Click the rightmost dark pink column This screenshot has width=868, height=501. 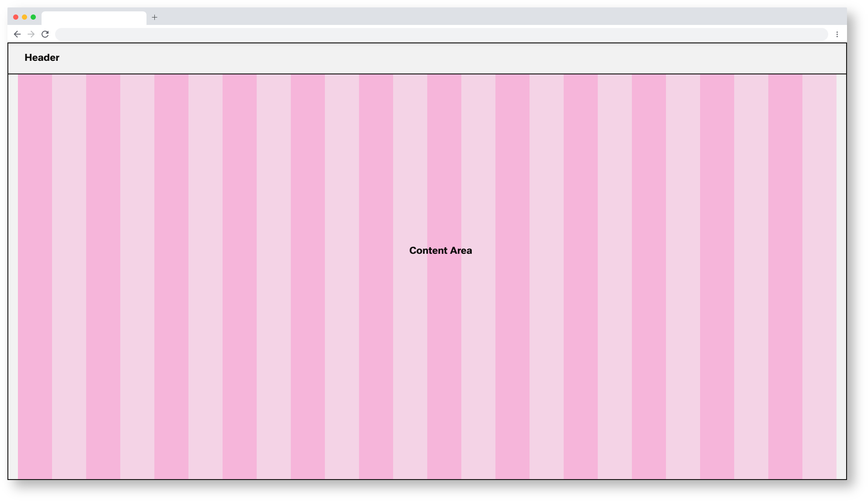(x=785, y=276)
